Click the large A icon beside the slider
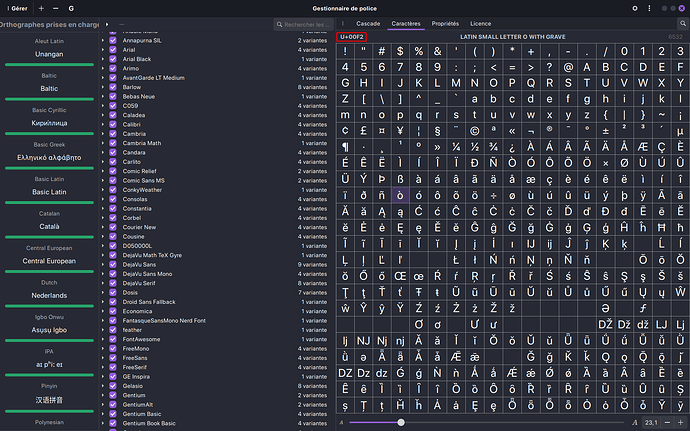Viewport: 690px width, 431px height. tap(634, 423)
